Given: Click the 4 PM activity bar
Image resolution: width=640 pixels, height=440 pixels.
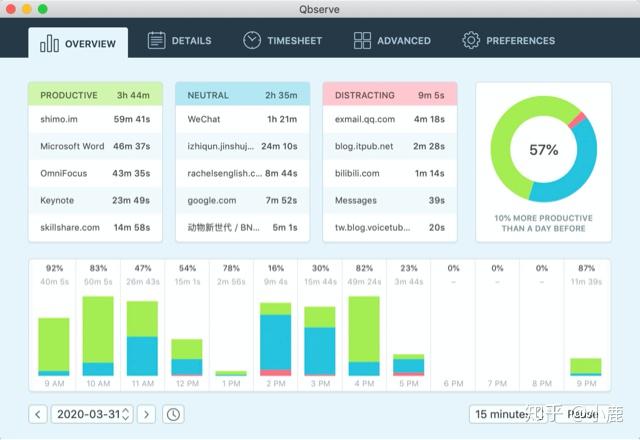Looking at the screenshot, I should click(364, 336).
